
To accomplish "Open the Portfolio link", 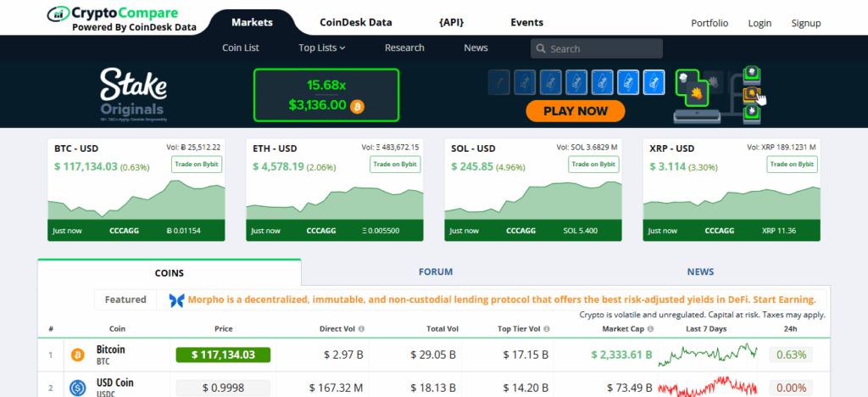I will [x=709, y=23].
